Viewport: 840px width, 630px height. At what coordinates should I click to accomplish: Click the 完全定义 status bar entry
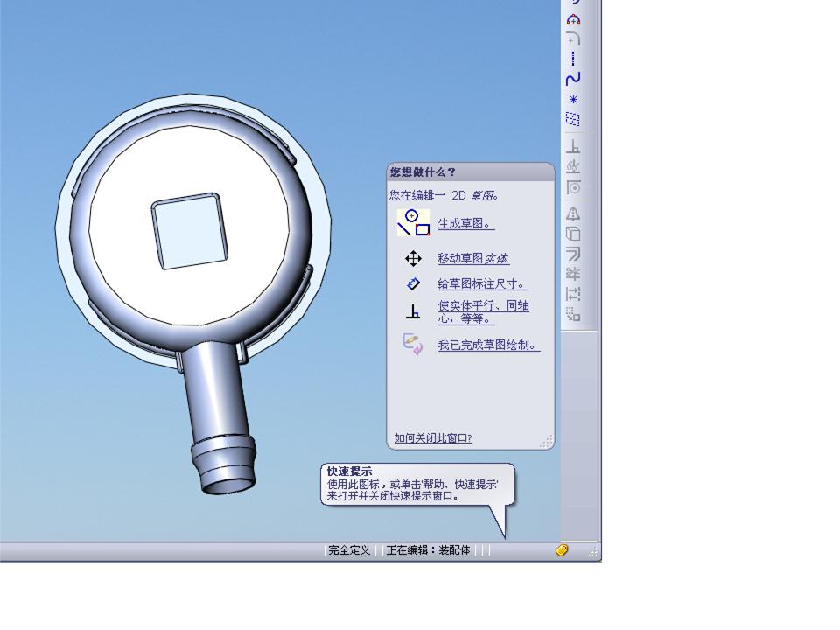349,550
